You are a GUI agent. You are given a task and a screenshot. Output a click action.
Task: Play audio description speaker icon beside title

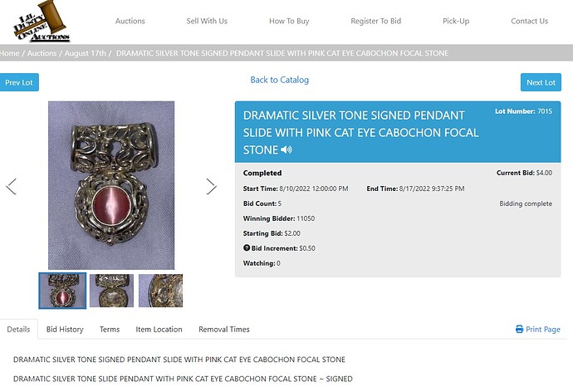coord(286,149)
